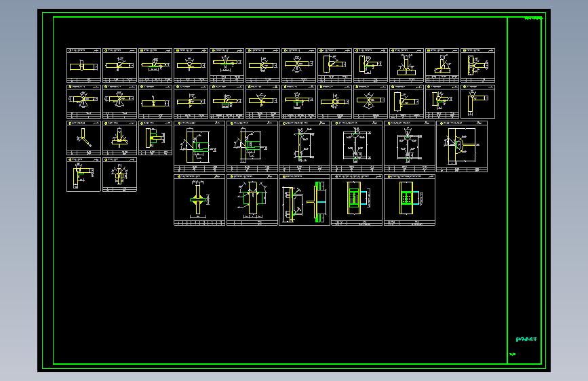Click the small cross-shaped joint detail in the fourth row
Image resolution: width=588 pixels, height=381 pixels.
(119, 175)
